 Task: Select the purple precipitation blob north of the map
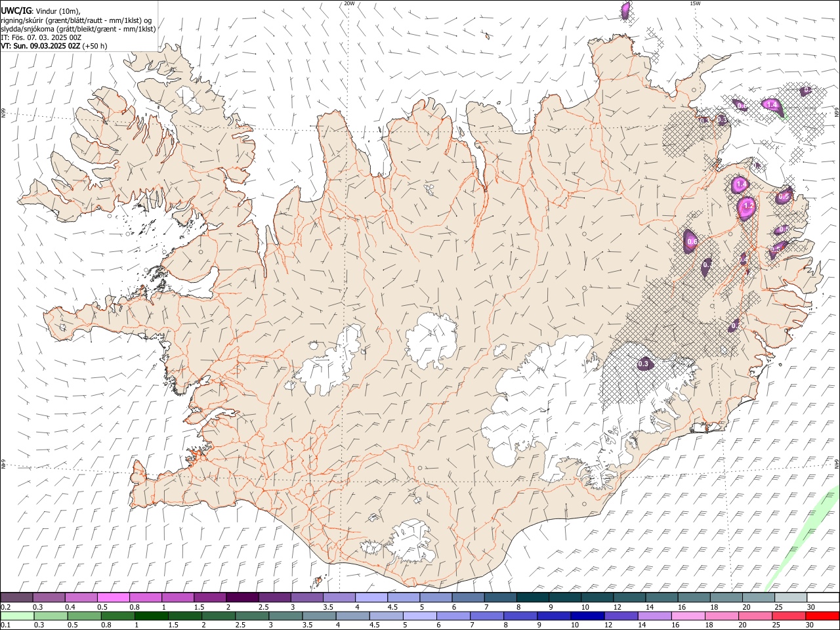[x=625, y=10]
